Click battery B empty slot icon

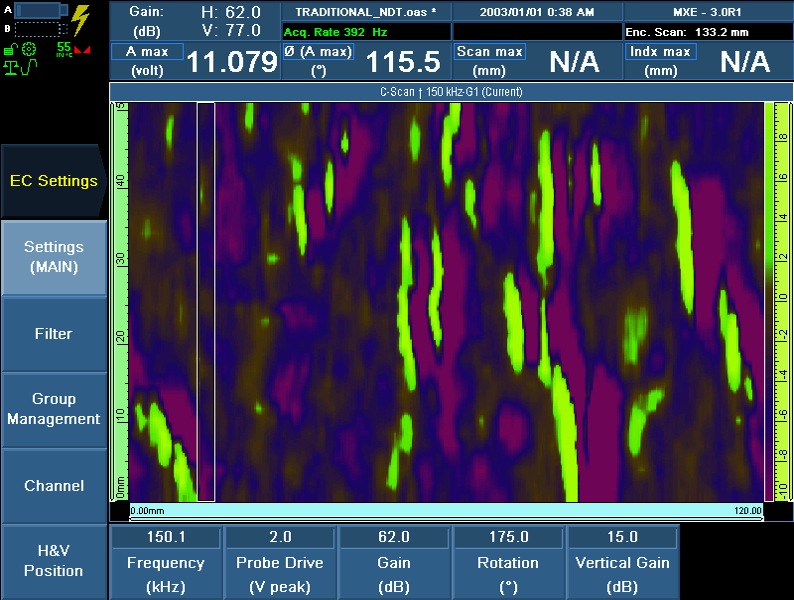tap(40, 29)
